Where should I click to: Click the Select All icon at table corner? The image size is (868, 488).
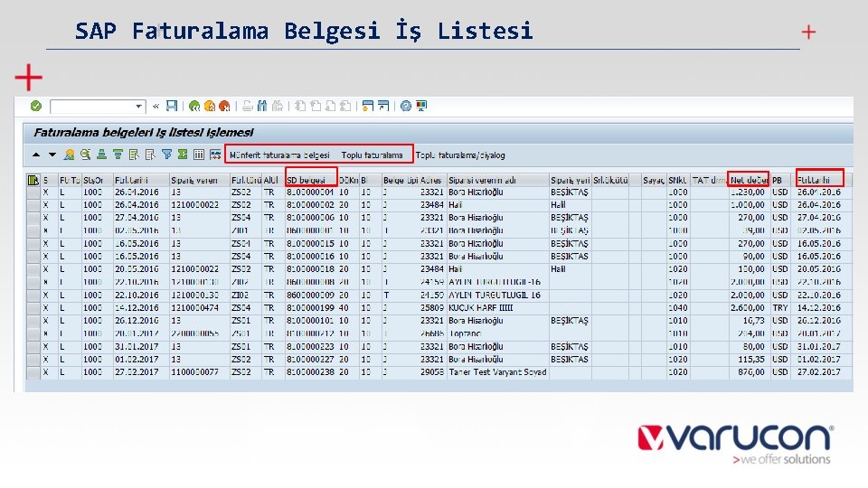33,180
